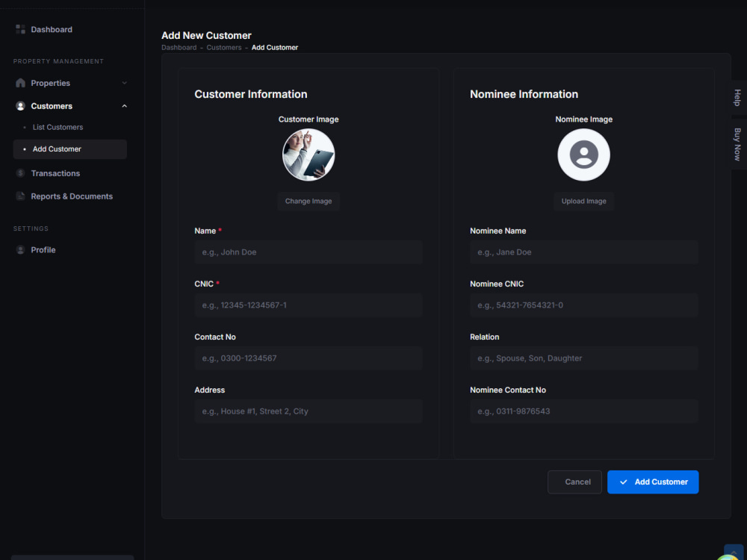Click the Customer Image label

(309, 119)
